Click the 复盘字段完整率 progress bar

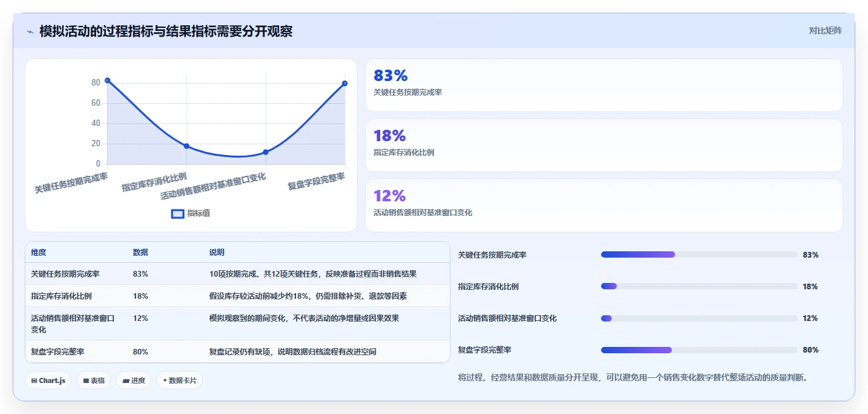699,349
